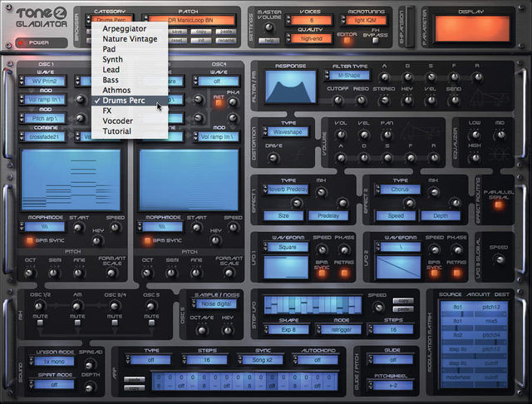
Task: Click the help button
Action: coord(269,41)
